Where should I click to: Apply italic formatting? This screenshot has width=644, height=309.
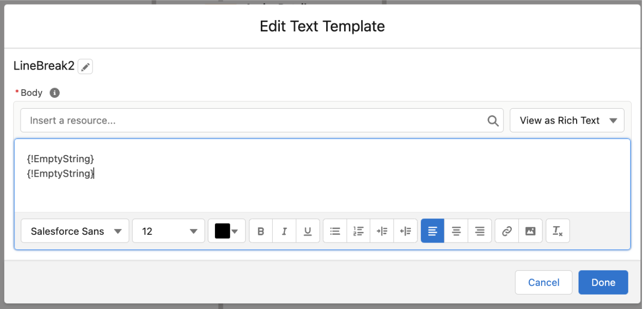[x=284, y=231]
